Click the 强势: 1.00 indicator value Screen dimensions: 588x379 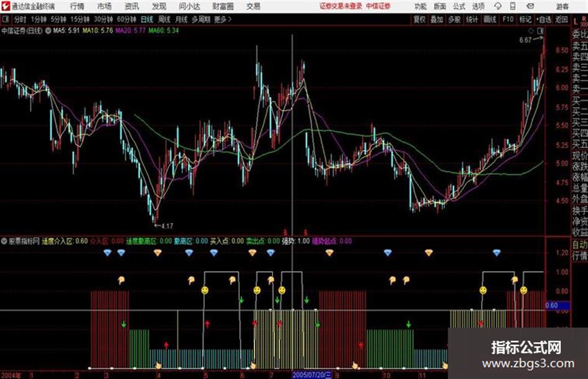pos(296,241)
